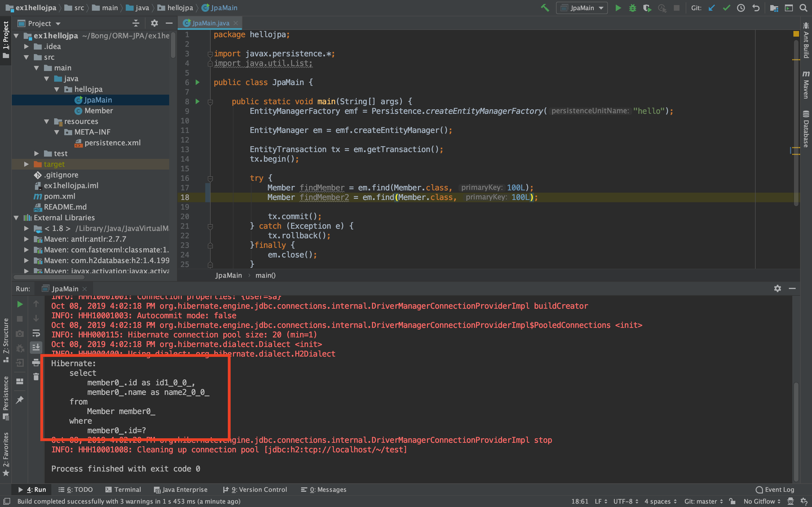
Task: Collapse the External Libraries node
Action: click(16, 218)
